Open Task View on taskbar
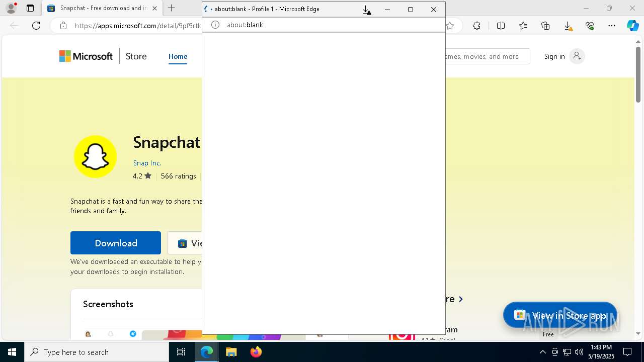 tap(181, 352)
